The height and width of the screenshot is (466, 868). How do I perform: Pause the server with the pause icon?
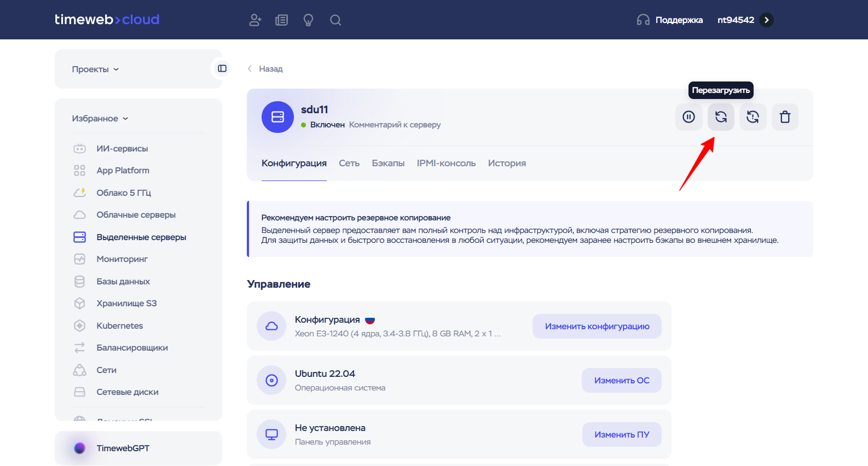(688, 117)
